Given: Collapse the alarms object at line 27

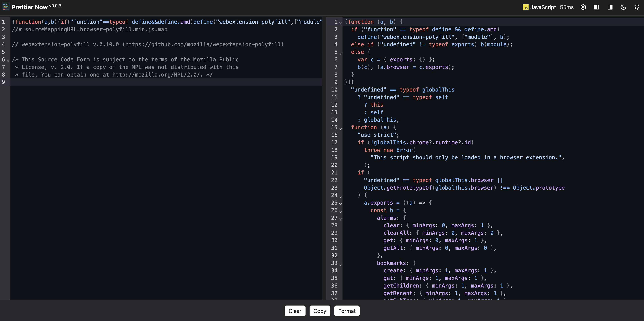Looking at the screenshot, I should [x=340, y=219].
